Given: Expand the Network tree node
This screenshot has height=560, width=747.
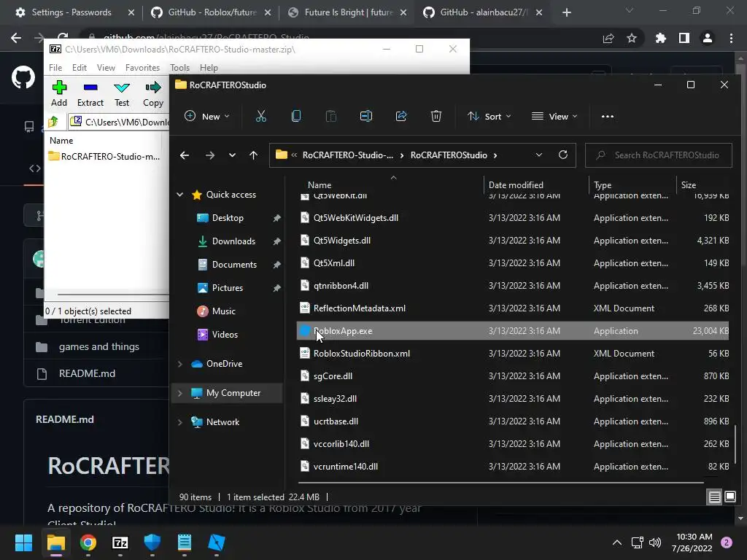Looking at the screenshot, I should pyautogui.click(x=179, y=422).
